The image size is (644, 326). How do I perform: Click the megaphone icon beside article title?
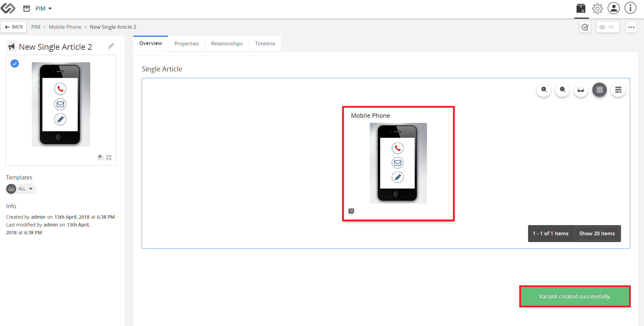(x=11, y=47)
